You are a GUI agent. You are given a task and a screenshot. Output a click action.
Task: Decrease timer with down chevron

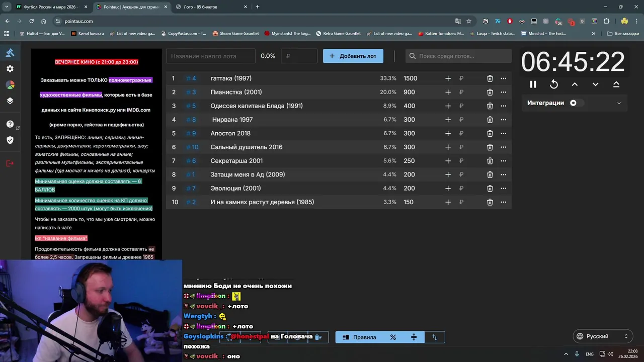[x=595, y=84]
